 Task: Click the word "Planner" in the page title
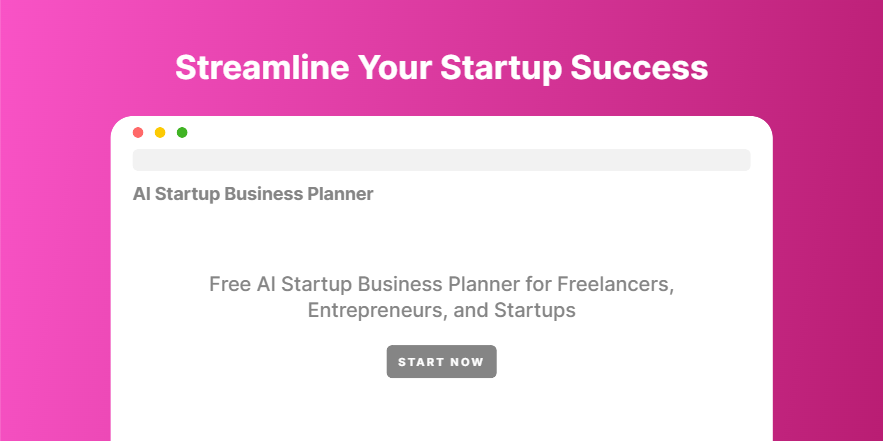click(x=339, y=194)
